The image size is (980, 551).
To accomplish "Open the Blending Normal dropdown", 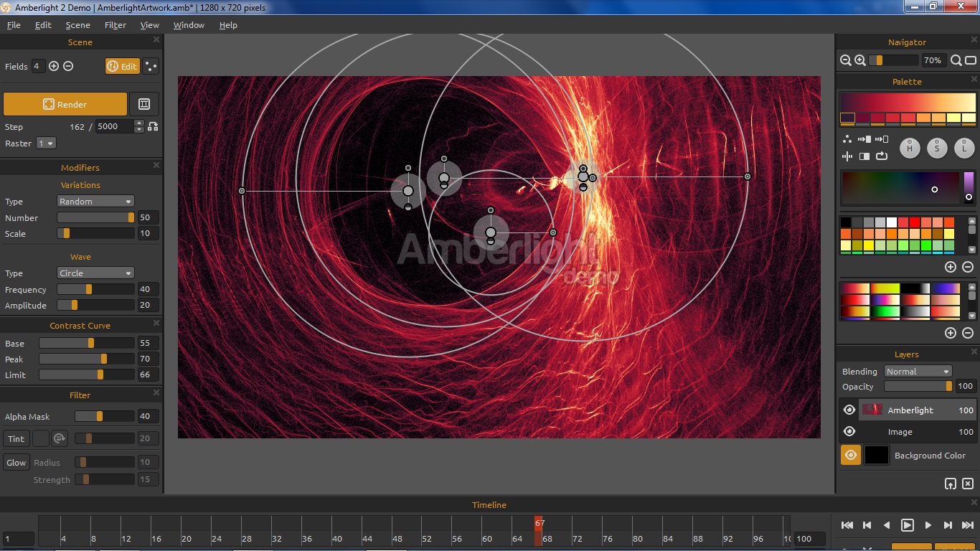I will coord(918,371).
